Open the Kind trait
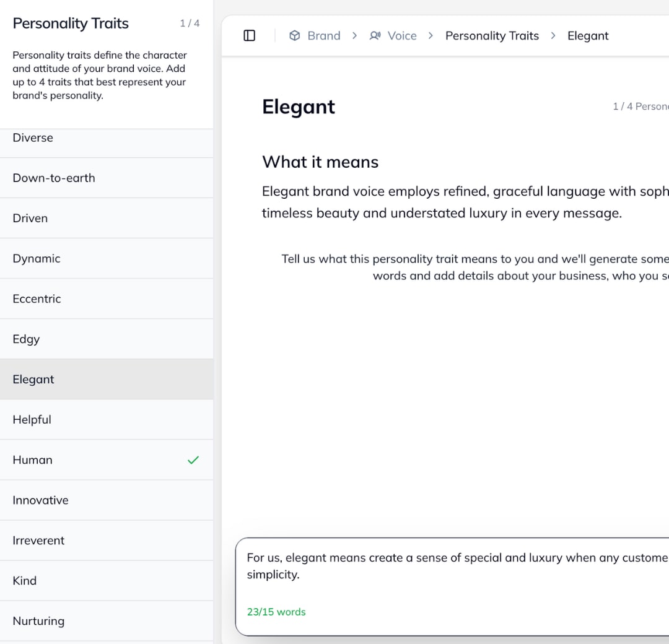The image size is (669, 644). coord(25,581)
